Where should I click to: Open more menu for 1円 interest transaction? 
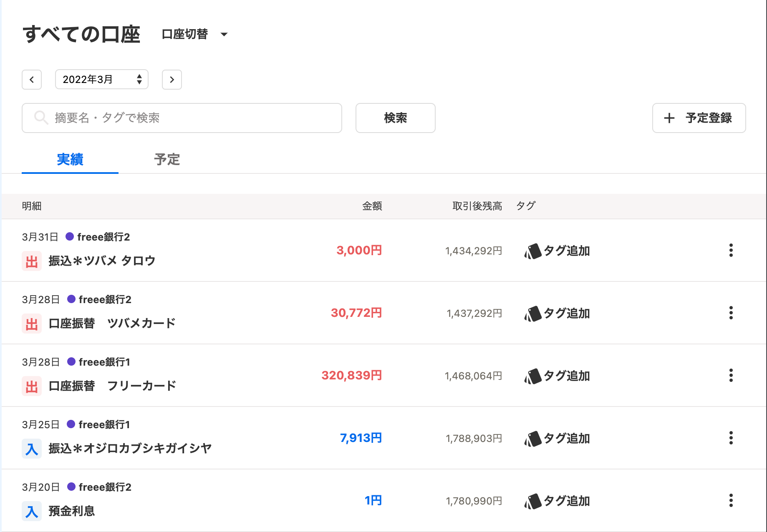pos(731,500)
